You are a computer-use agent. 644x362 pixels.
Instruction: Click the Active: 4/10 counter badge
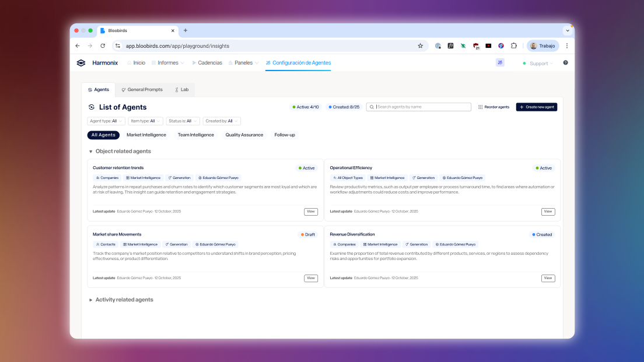[x=306, y=107]
